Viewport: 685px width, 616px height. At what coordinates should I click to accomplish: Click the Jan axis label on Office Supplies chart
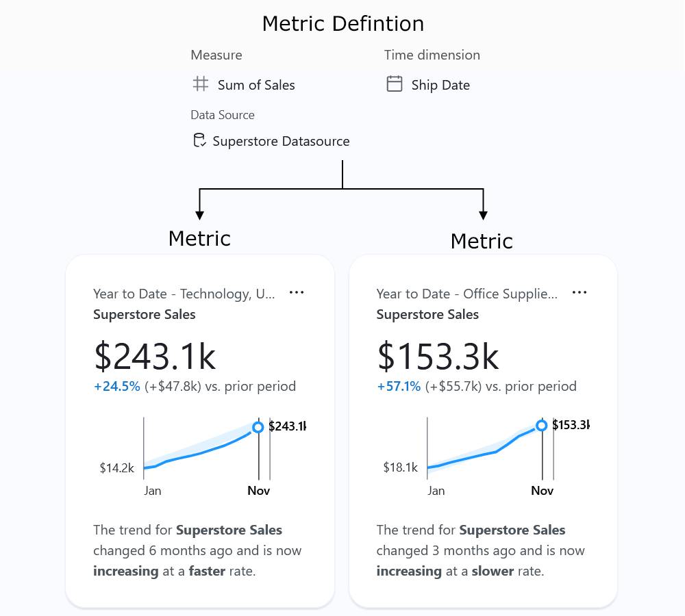[x=436, y=490]
